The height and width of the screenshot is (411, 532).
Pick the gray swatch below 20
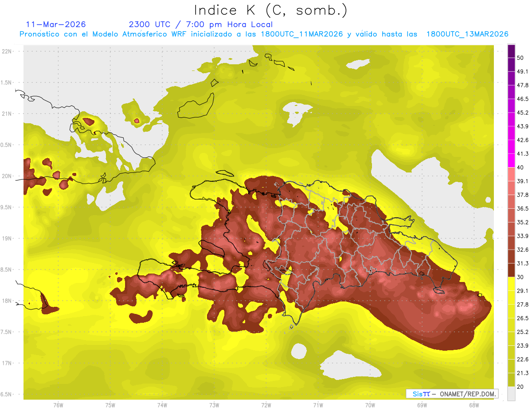(x=511, y=394)
